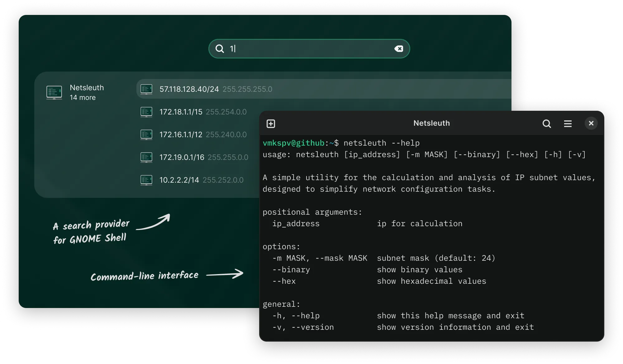Click icon beside 172.16.1.1/12 result
This screenshot has width=623, height=364.
[x=146, y=135]
